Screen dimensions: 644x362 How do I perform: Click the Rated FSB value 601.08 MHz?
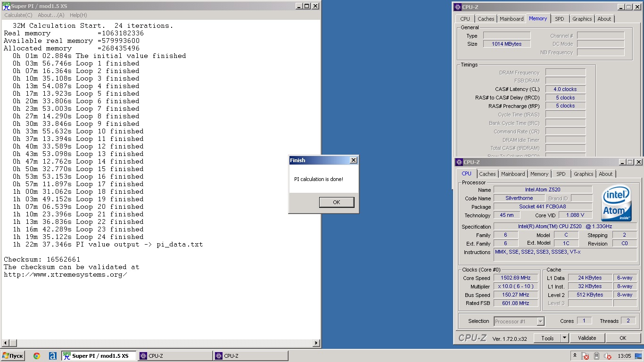(516, 304)
